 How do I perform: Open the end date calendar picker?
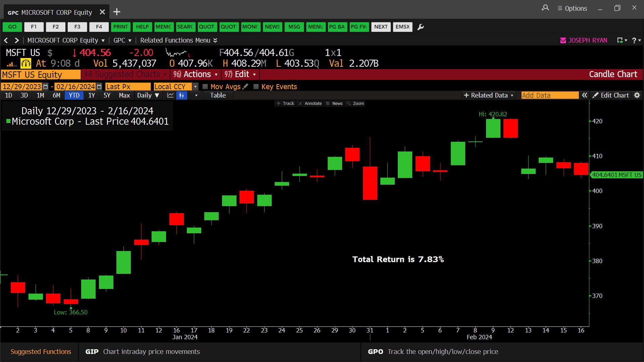[x=99, y=86]
